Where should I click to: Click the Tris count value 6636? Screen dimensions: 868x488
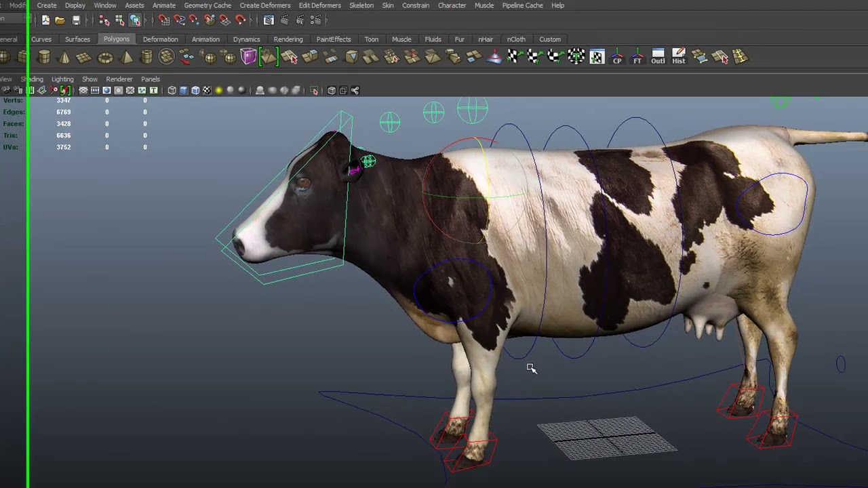point(64,136)
